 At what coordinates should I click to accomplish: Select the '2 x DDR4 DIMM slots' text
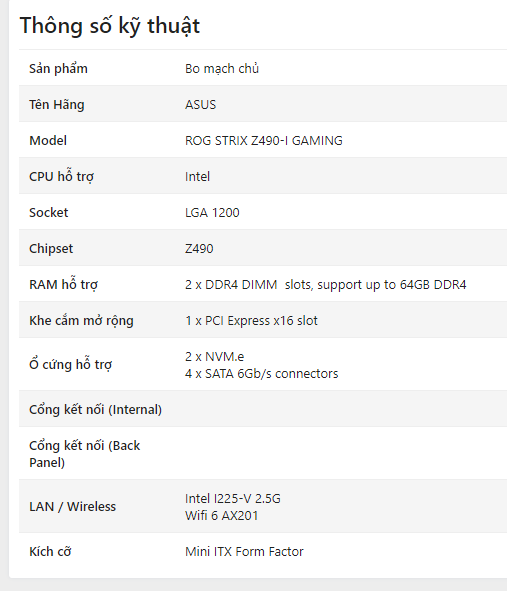coord(249,285)
